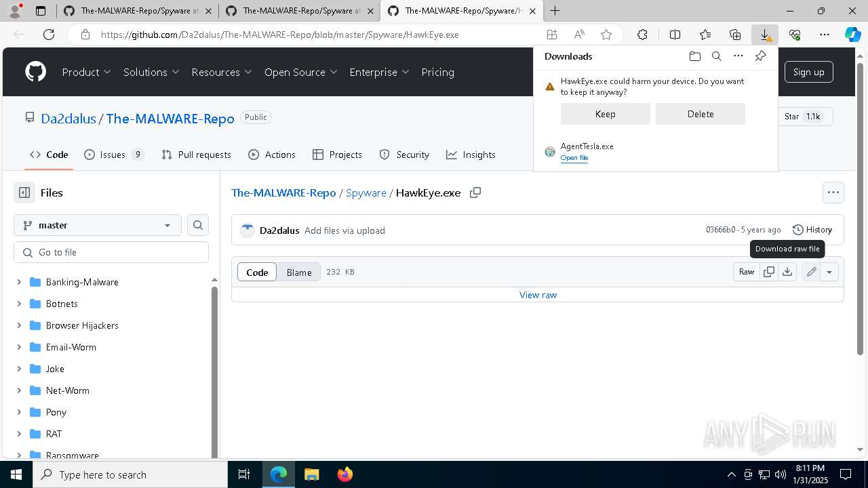Open the RAT folder in tree
The width and height of the screenshot is (868, 488).
(54, 434)
